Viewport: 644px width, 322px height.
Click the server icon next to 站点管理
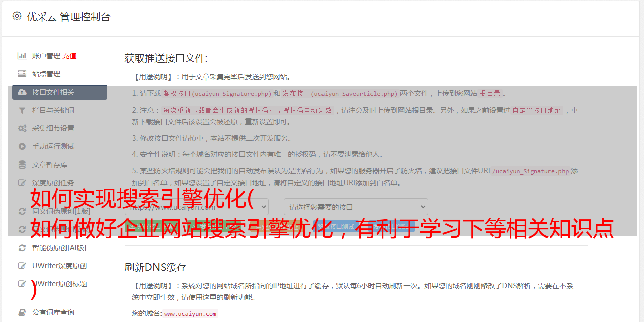point(22,74)
